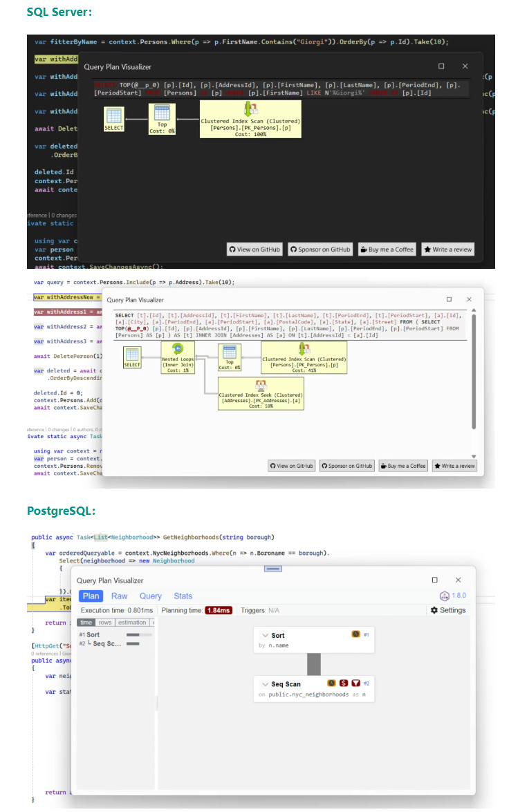509x812 pixels.
Task: Click Buy me a Coffee in light-themed visualizer
Action: 403,466
